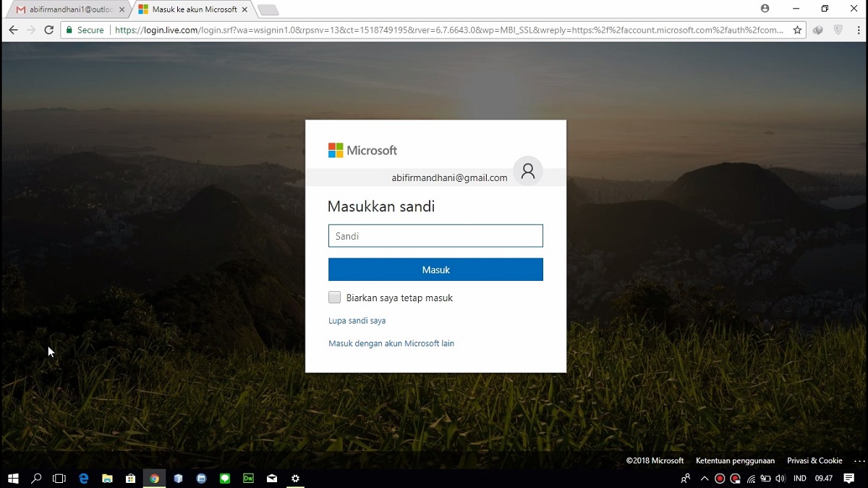Click the Microsoft logo in login card
868x488 pixels.
coord(362,151)
